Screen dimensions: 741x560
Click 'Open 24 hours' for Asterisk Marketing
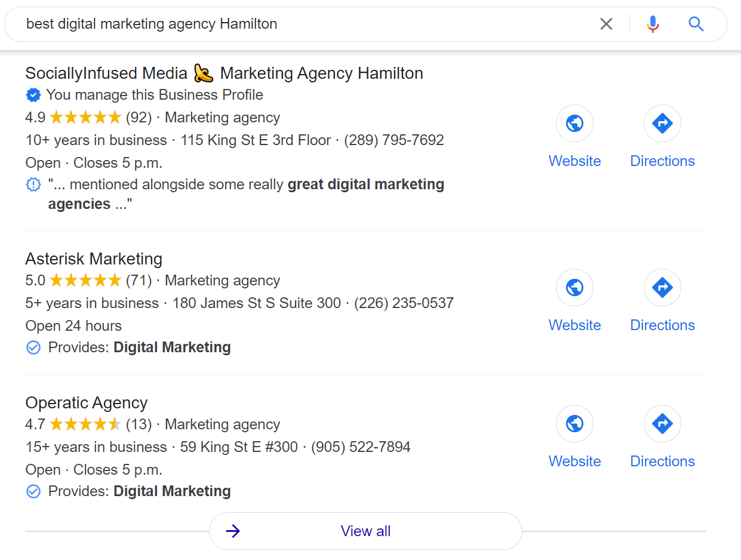click(73, 326)
